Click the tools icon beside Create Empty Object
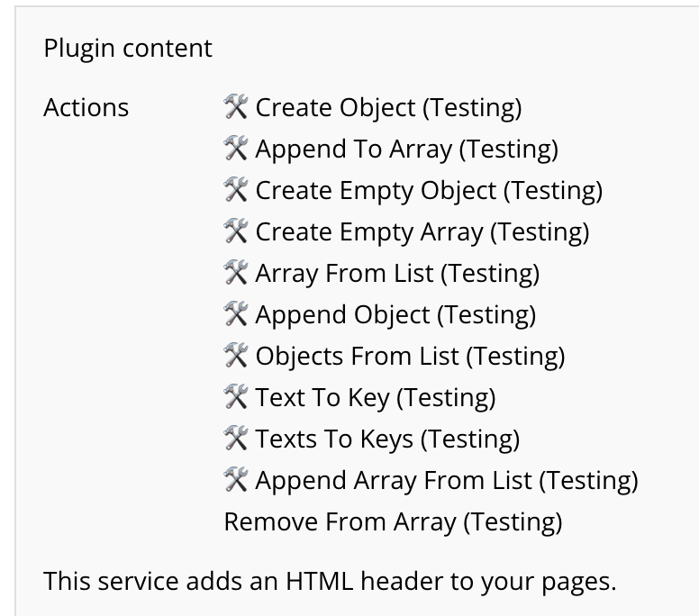Viewport: 699px width, 616px height. [x=235, y=190]
